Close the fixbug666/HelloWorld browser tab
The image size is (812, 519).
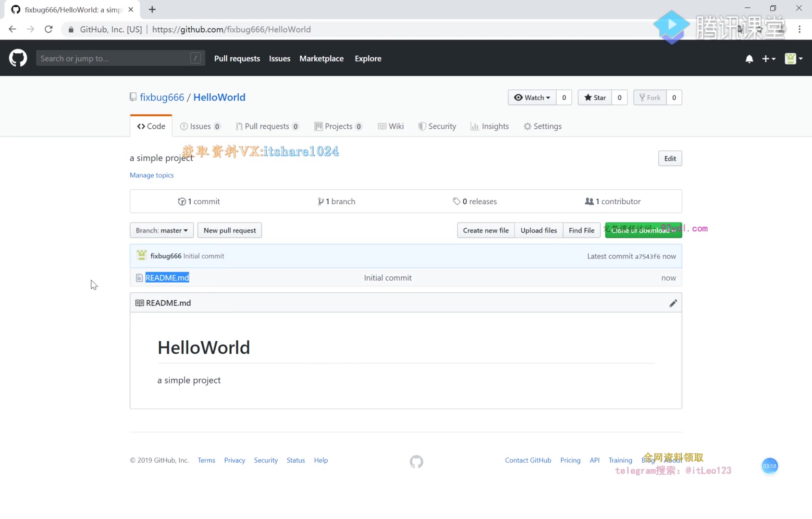click(131, 10)
